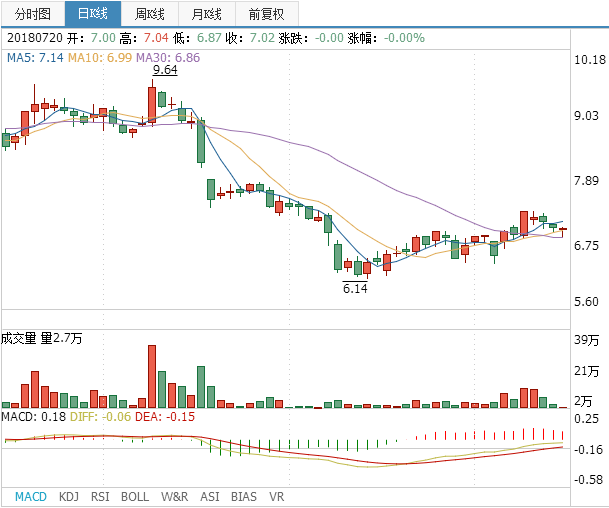Click the 39万 volume axis label

[586, 340]
